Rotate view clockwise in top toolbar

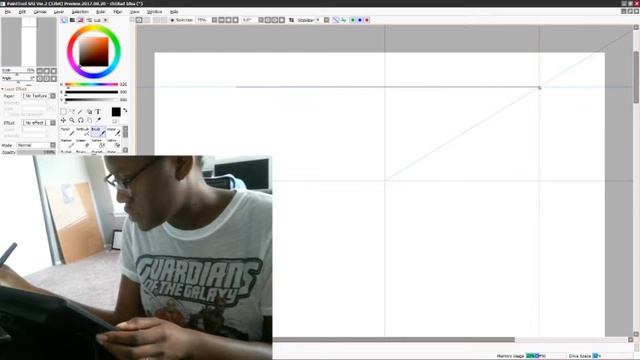coord(275,20)
